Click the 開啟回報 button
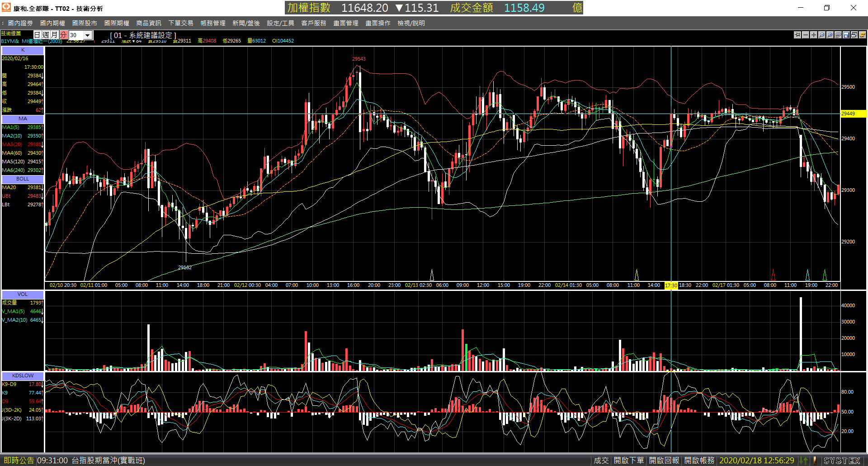Viewport: 868px width, 466px height. pyautogui.click(x=664, y=461)
